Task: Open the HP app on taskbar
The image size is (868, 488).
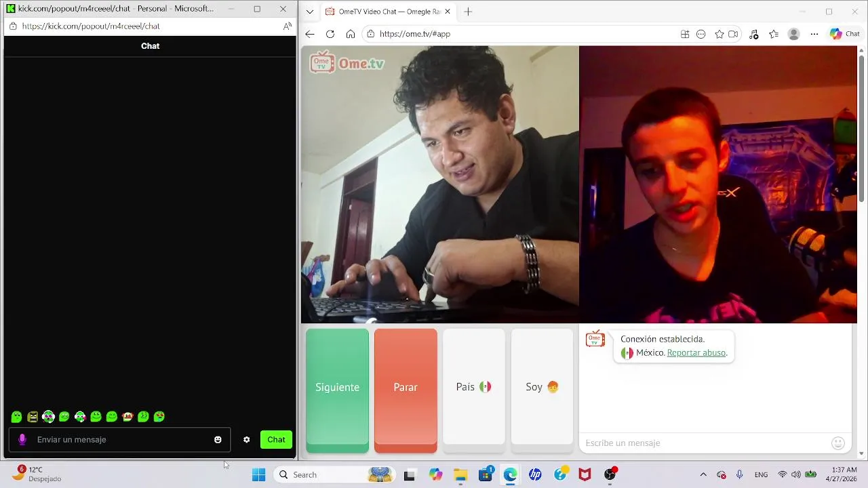Action: point(535,475)
